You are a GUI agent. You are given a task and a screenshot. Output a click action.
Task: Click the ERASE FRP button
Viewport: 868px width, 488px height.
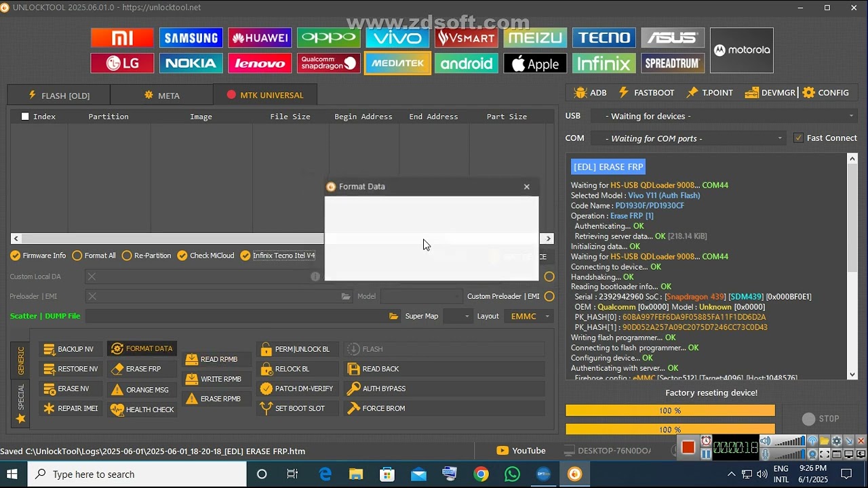[x=142, y=369]
